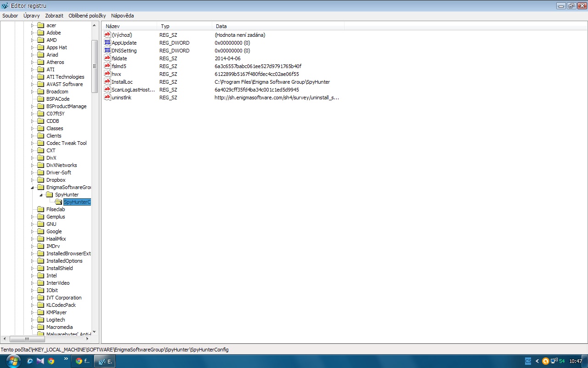Screen dimensions: 588x368
Task: Click the REG_DWORD type of DNSSetting
Action: point(174,51)
